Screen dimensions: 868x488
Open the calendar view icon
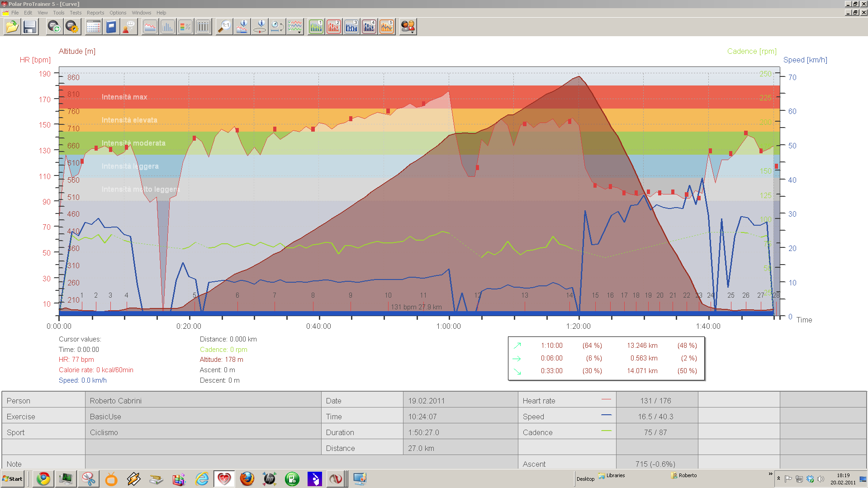coord(93,27)
